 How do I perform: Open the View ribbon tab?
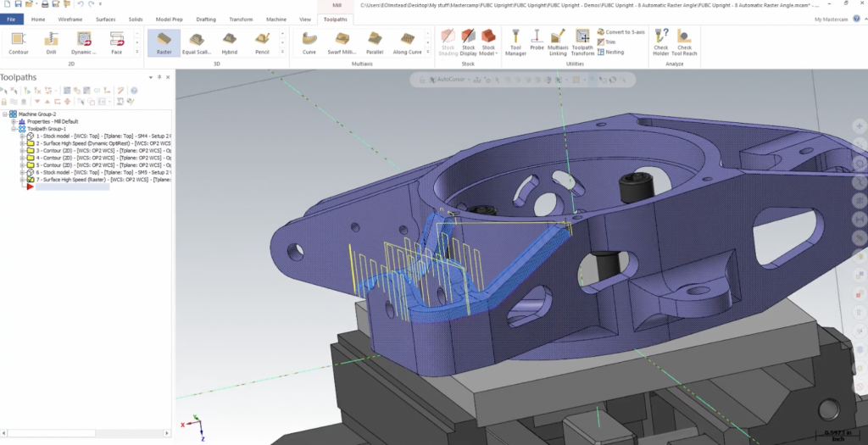click(x=305, y=19)
